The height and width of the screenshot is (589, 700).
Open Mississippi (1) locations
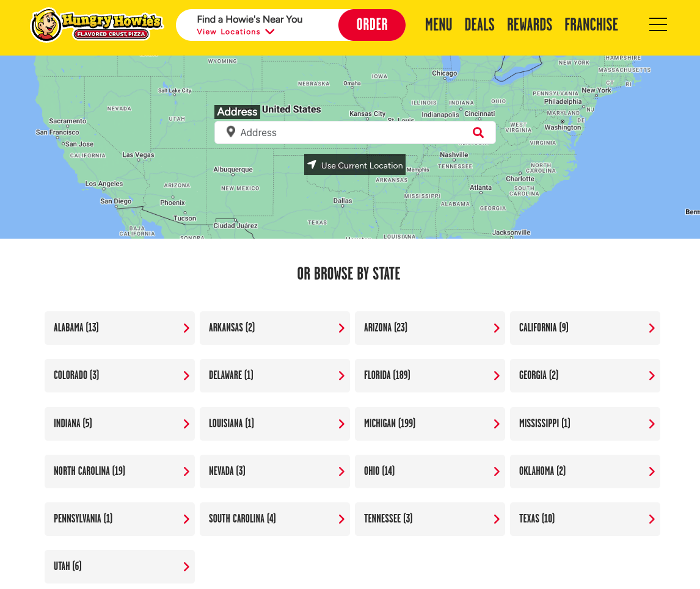pyautogui.click(x=585, y=424)
